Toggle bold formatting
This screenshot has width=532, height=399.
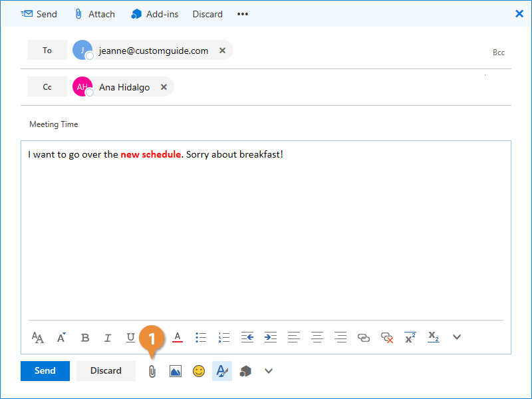85,337
